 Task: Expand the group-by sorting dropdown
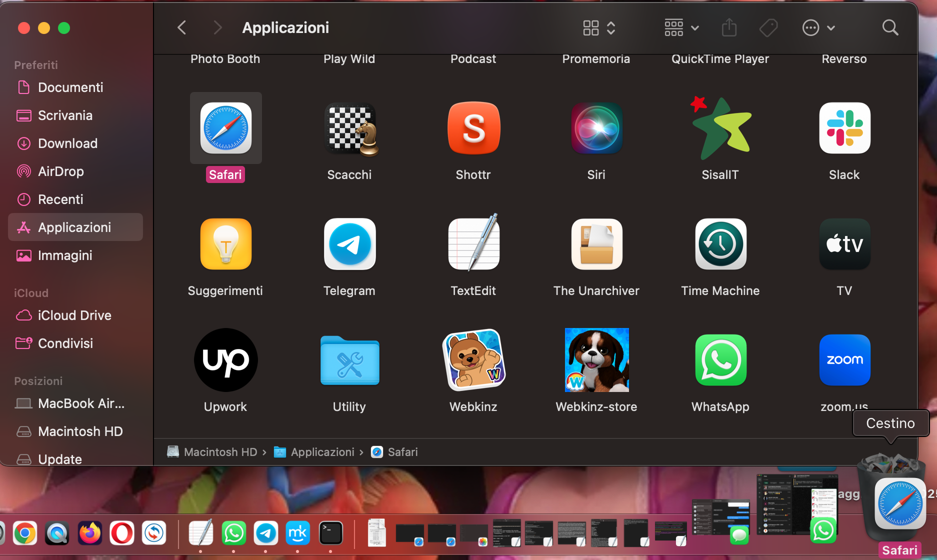(695, 27)
